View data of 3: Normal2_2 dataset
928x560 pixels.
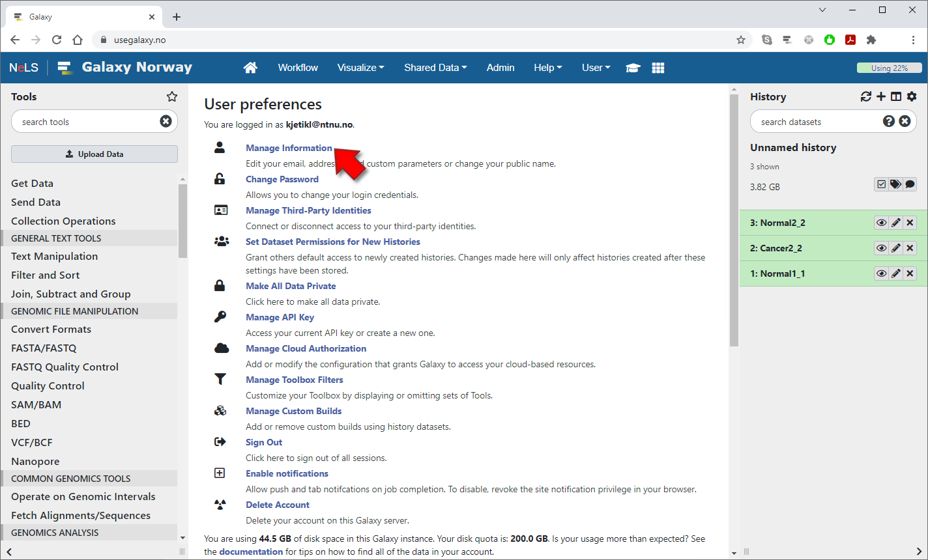pos(881,223)
